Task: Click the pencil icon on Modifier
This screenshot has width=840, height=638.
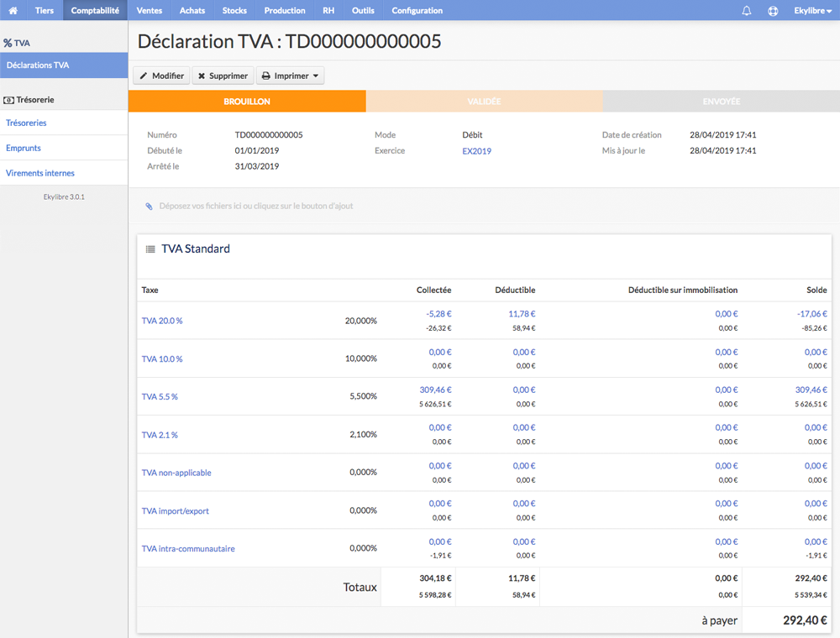Action: pyautogui.click(x=144, y=76)
